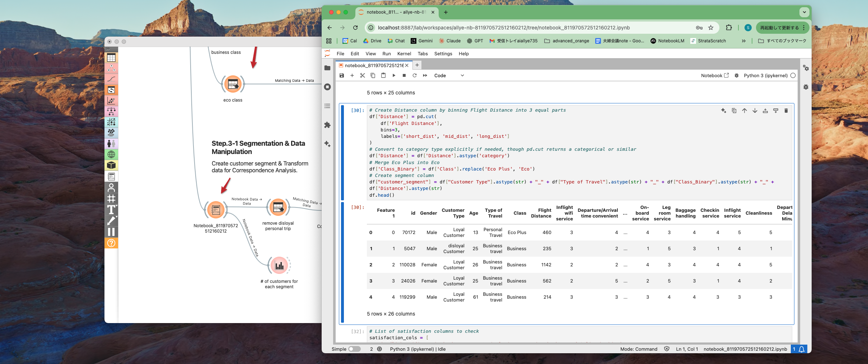
Task: Save the notebook with disk icon
Action: [x=342, y=75]
